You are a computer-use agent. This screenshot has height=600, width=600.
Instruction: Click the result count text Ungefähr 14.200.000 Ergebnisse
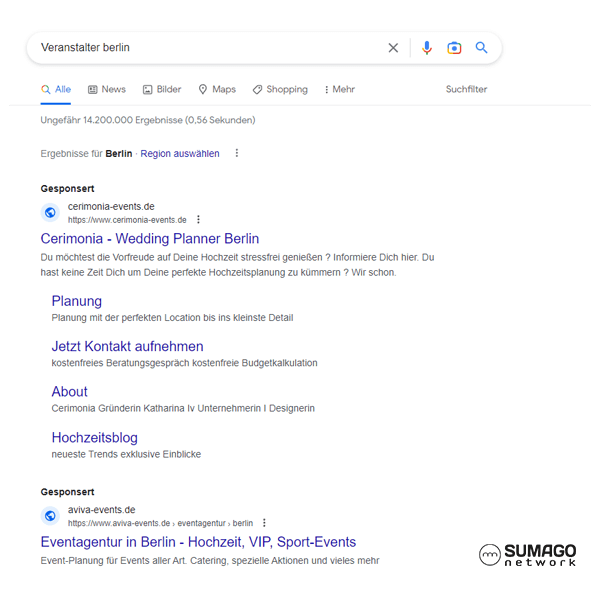pos(148,120)
